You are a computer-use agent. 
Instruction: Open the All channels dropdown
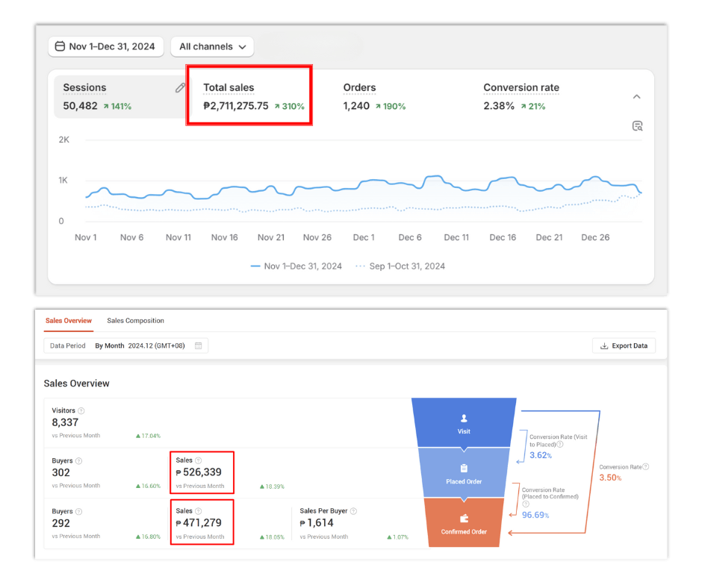tap(212, 46)
